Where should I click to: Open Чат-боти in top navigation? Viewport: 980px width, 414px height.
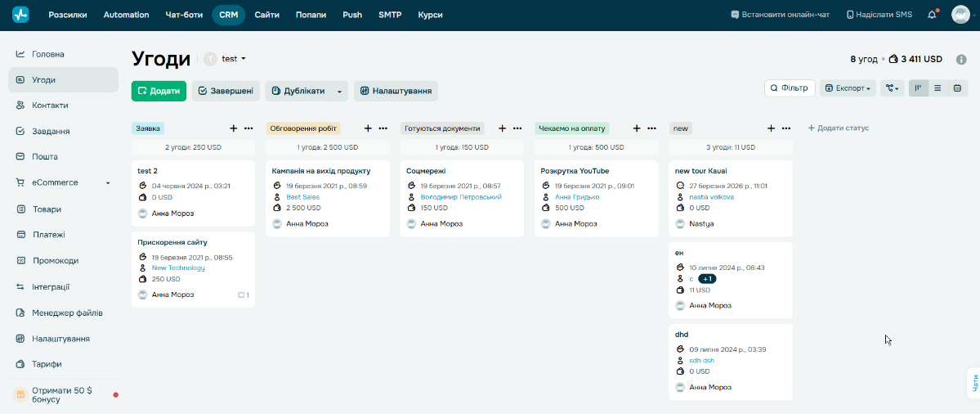(x=185, y=15)
